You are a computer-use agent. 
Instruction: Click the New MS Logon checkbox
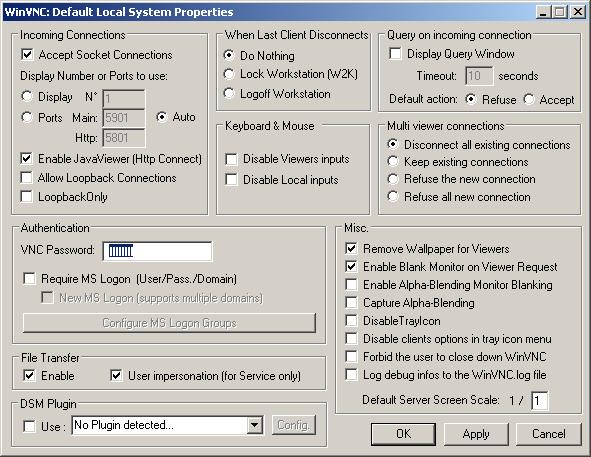click(47, 298)
